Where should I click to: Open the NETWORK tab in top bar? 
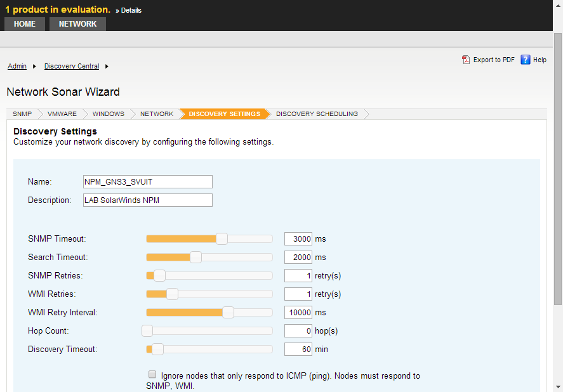coord(77,24)
